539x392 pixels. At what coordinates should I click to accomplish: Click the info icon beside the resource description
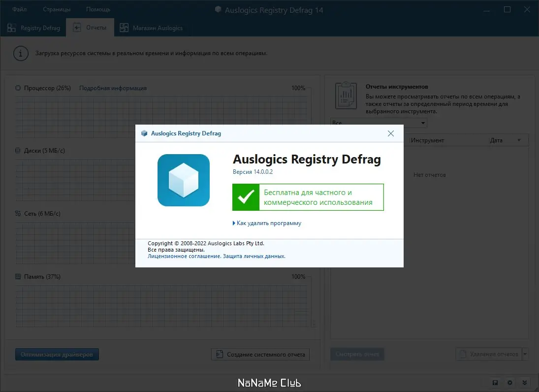[21, 54]
